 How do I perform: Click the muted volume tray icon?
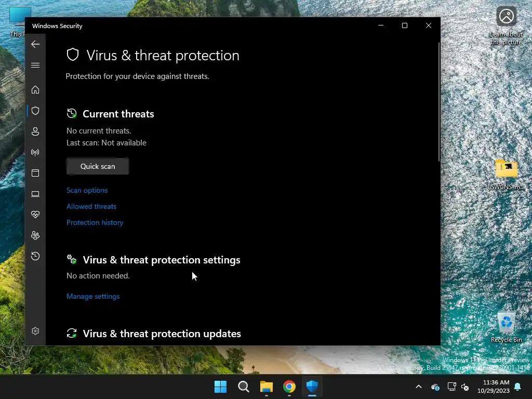465,387
